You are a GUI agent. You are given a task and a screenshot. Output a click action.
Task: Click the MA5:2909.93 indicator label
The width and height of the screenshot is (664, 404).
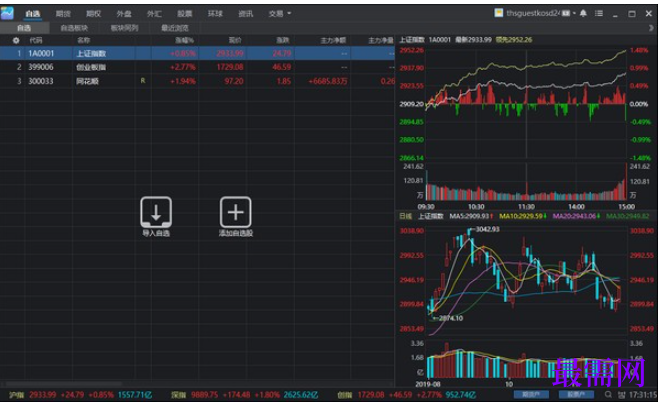pos(471,216)
